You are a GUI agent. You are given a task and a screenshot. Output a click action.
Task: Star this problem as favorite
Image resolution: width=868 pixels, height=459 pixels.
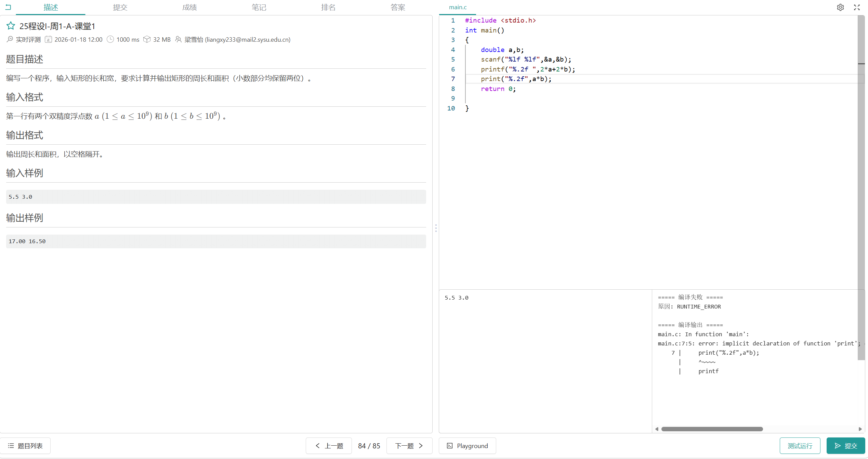click(x=11, y=26)
